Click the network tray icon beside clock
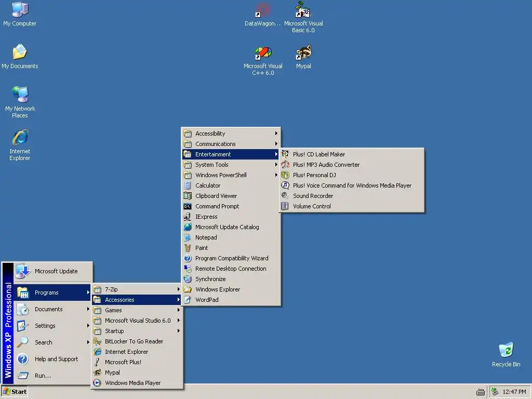The width and height of the screenshot is (532, 399). (495, 392)
